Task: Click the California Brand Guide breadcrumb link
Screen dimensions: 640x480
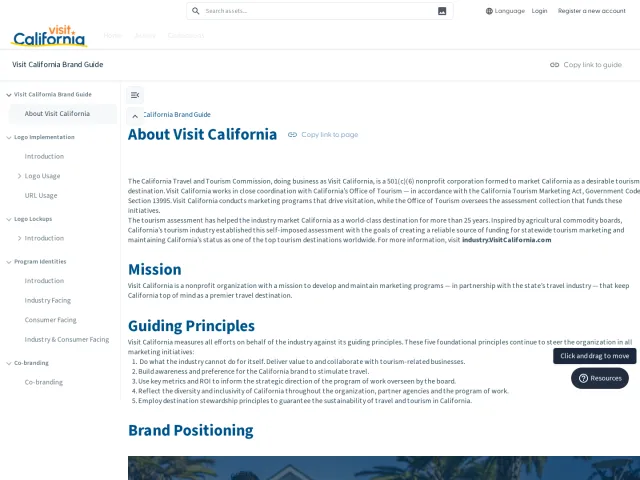Action: [177, 115]
